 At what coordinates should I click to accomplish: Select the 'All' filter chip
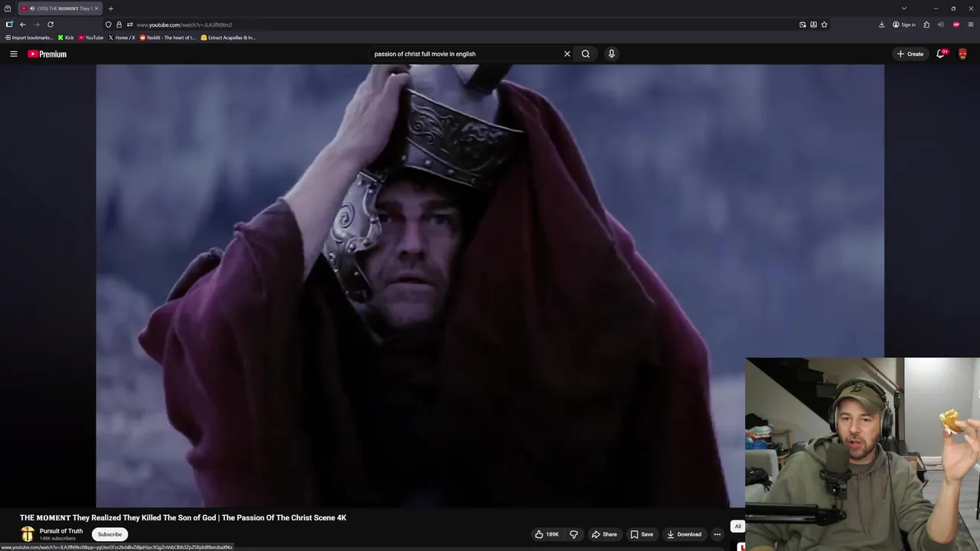[x=737, y=527]
